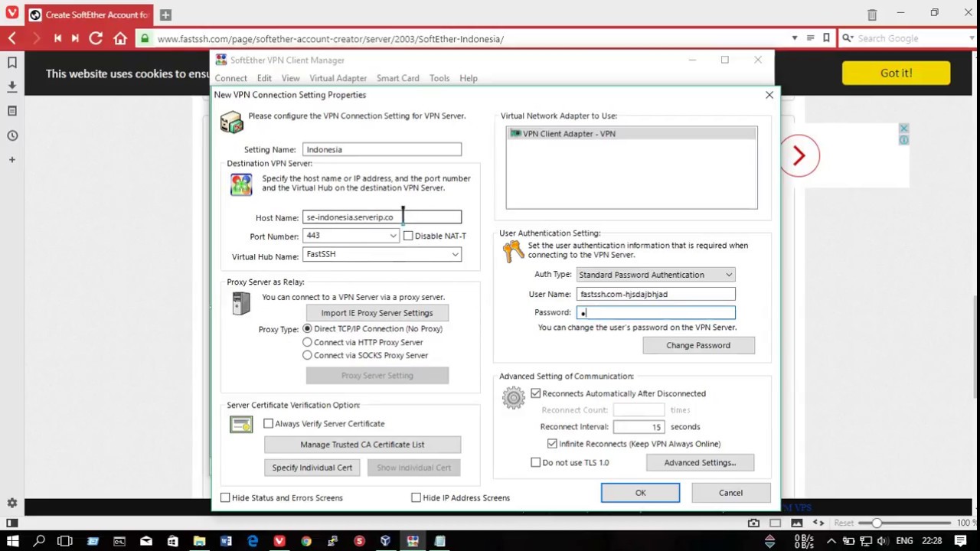Open Windows Start menu
The width and height of the screenshot is (980, 551).
coord(13,541)
